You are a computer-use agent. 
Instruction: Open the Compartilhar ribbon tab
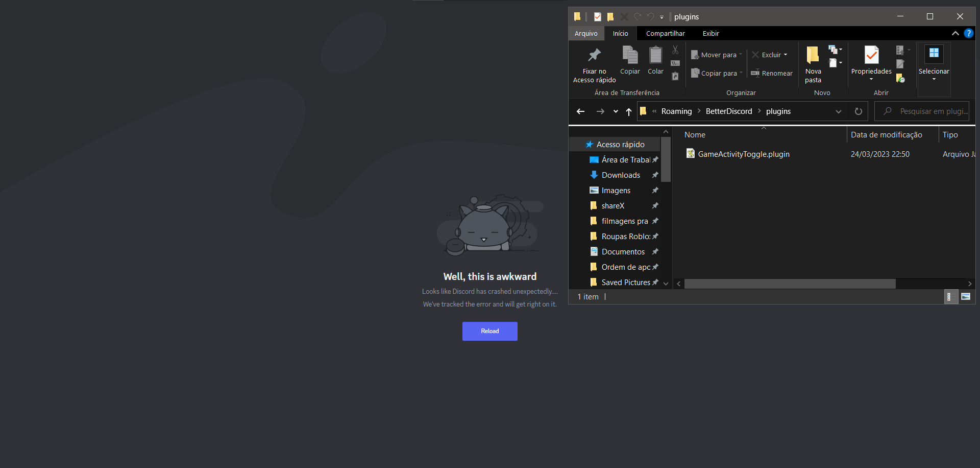[x=666, y=33]
